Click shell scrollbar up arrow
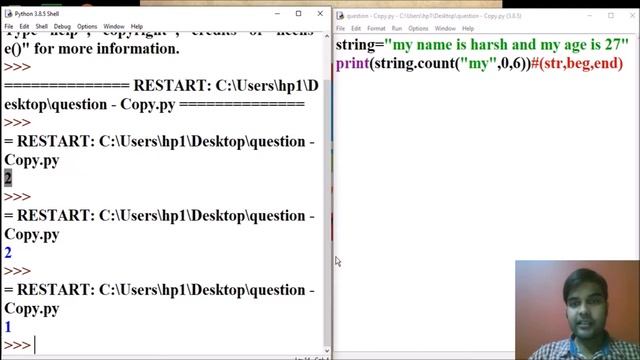Viewport: 640px width, 360px height. [327, 36]
